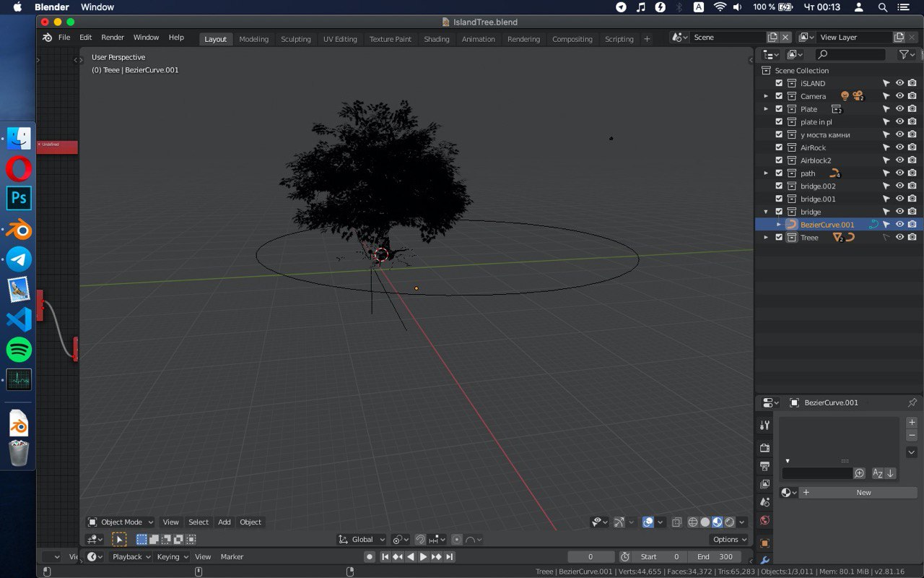Click the End frame value field

click(715, 556)
